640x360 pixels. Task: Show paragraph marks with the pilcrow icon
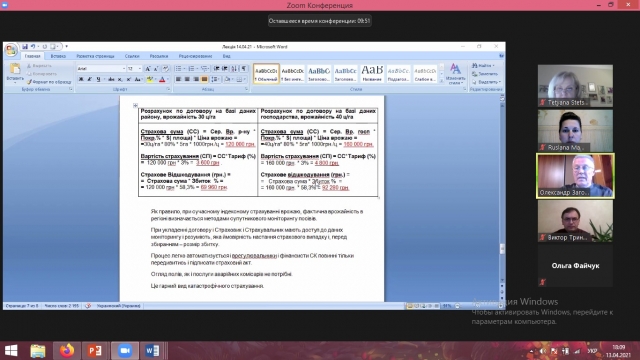(x=244, y=69)
